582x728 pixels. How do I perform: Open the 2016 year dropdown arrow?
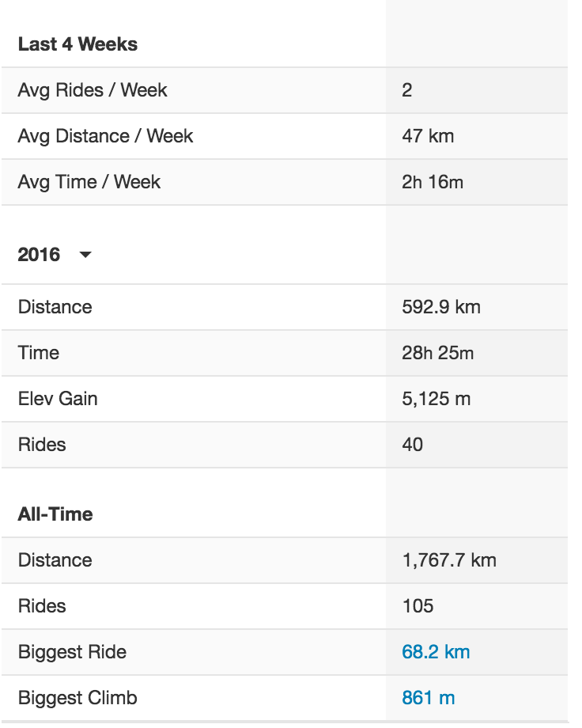(85, 255)
